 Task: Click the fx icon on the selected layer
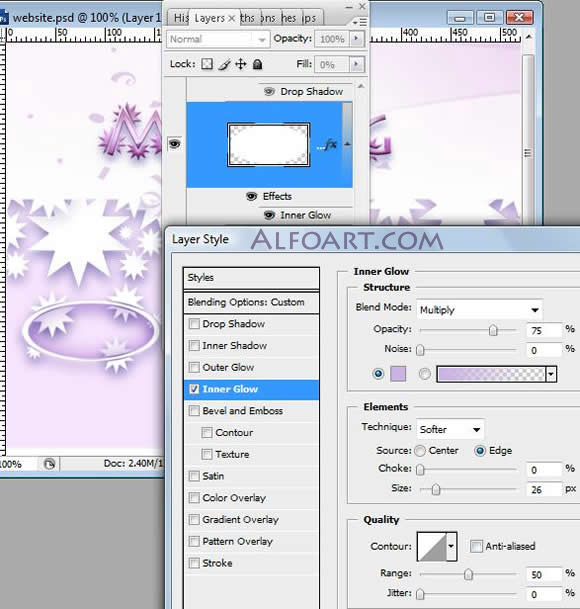tap(330, 145)
